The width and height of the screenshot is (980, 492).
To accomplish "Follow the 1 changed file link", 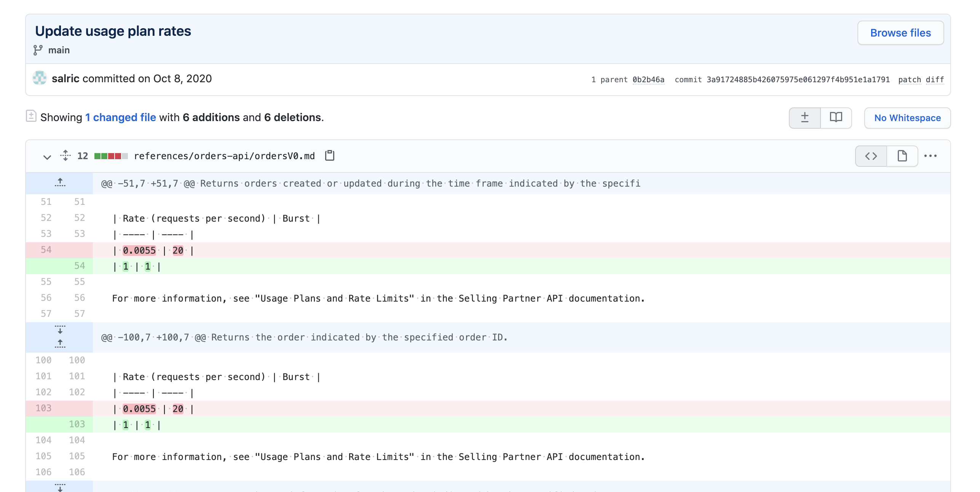I will (120, 117).
